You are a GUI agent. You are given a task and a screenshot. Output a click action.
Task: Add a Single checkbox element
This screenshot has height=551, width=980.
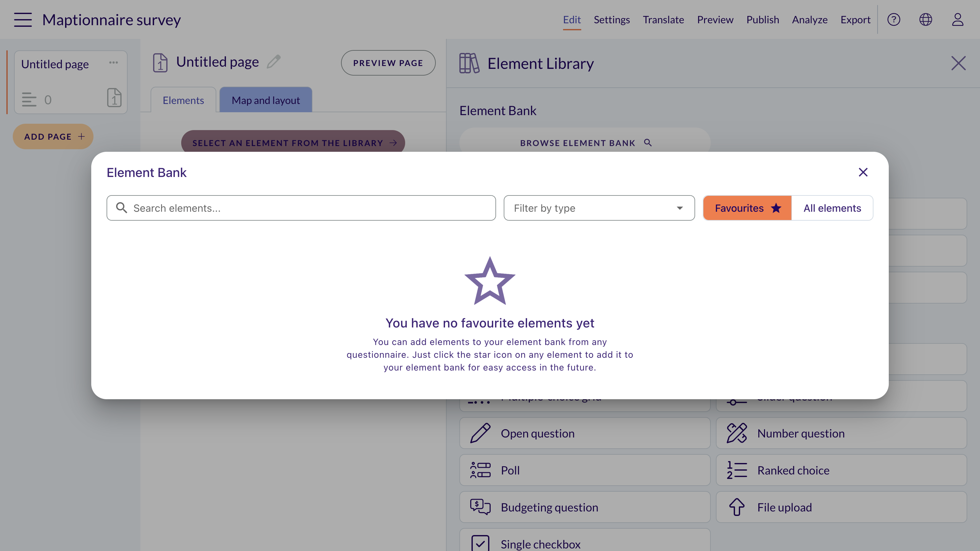pos(585,540)
